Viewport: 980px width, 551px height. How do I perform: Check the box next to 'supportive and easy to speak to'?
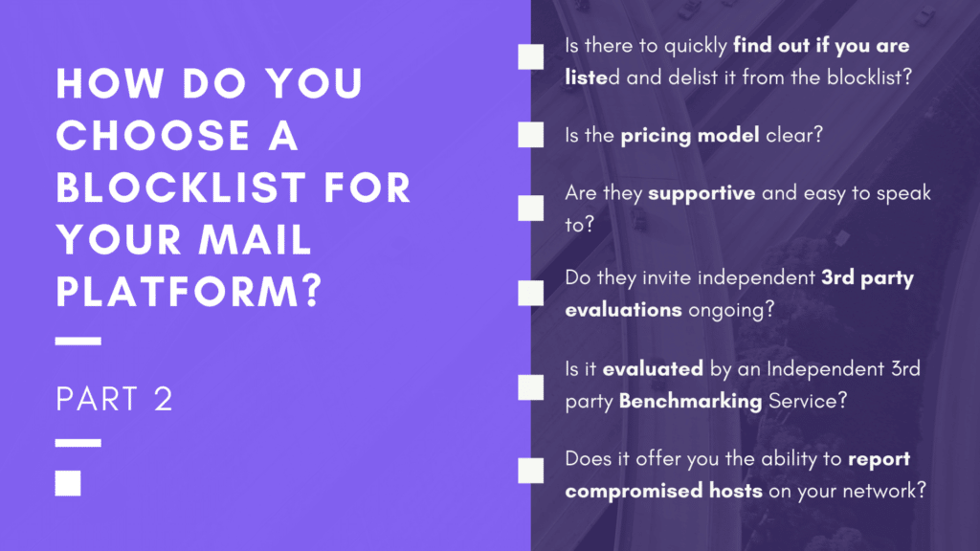[530, 208]
